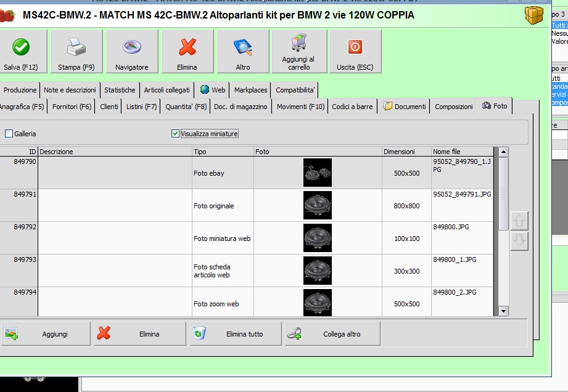This screenshot has width=568, height=392.
Task: Click the Descrizione column header
Action: point(115,152)
